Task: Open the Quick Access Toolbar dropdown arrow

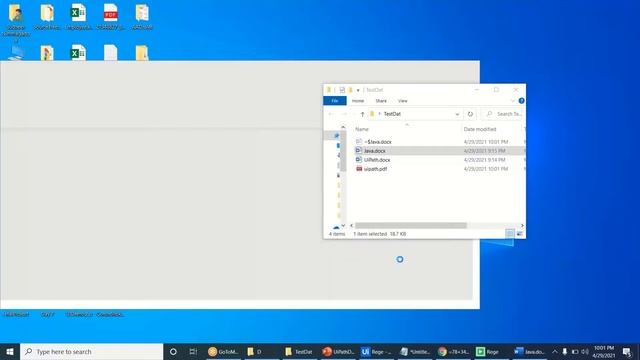Action: point(358,90)
